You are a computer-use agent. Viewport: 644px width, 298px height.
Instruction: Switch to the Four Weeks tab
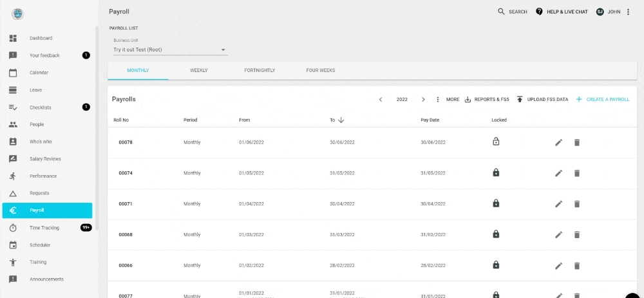pos(320,71)
